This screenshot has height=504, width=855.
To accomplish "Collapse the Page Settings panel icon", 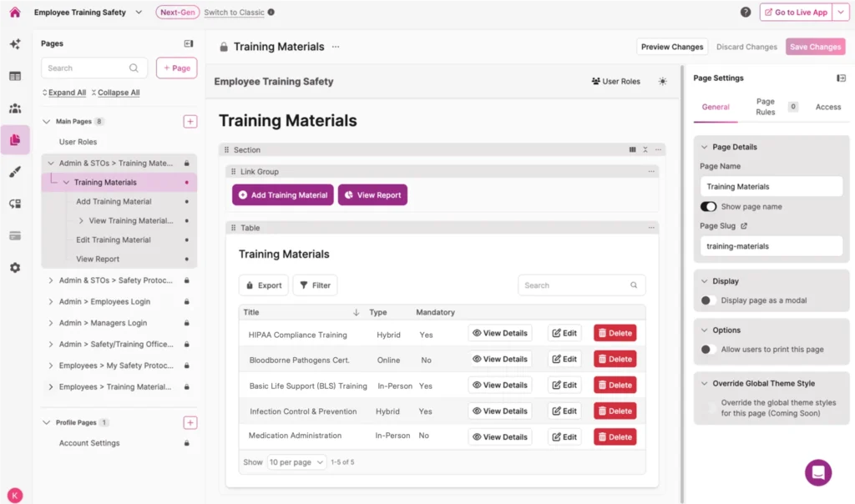I will point(841,78).
